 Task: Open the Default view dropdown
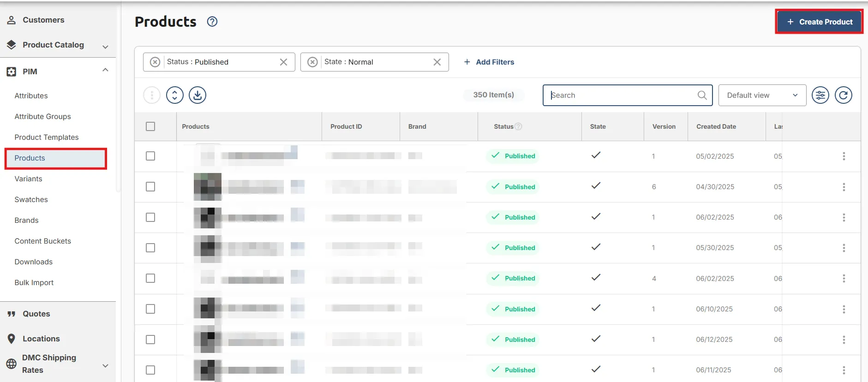(762, 95)
